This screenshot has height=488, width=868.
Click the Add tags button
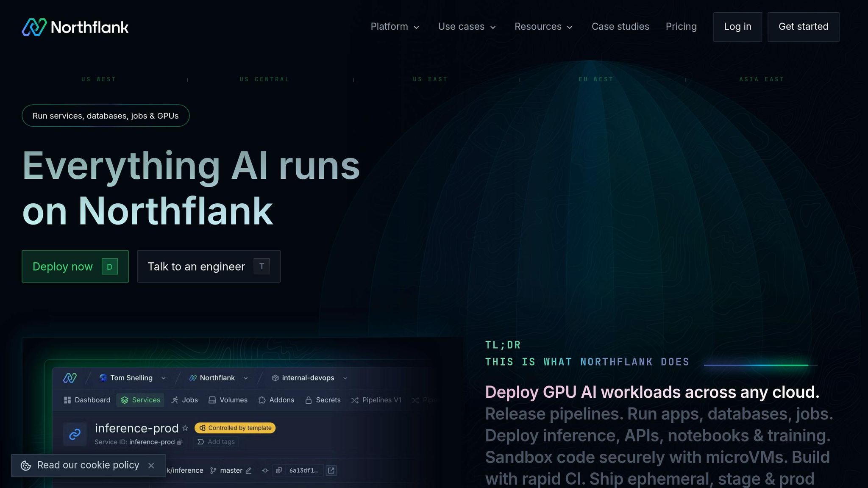tap(216, 442)
